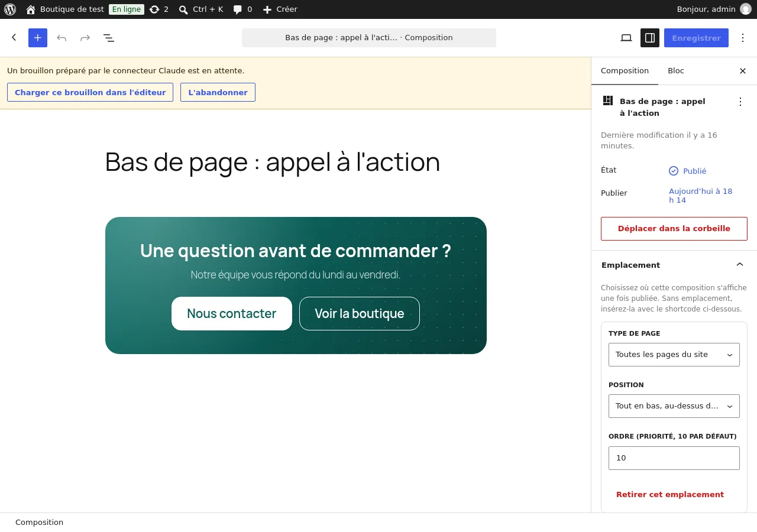Open the editor options kebab menu
Screen dimensions: 757x532
point(743,38)
